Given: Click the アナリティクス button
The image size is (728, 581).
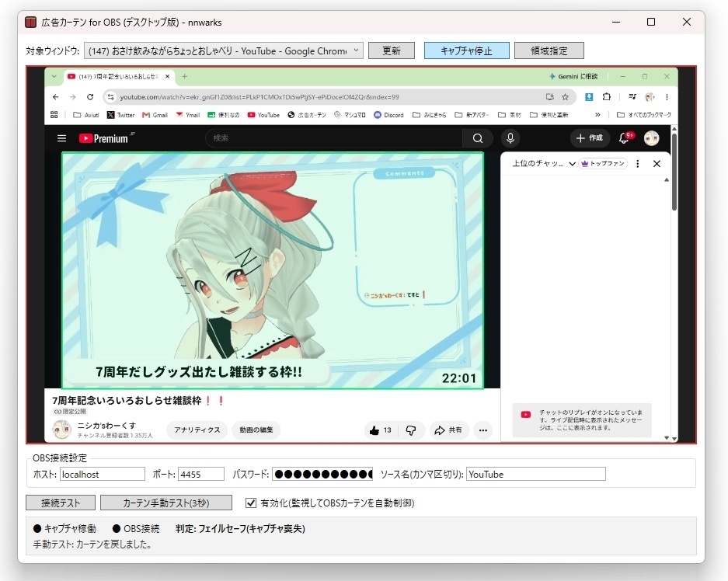Looking at the screenshot, I should (197, 430).
